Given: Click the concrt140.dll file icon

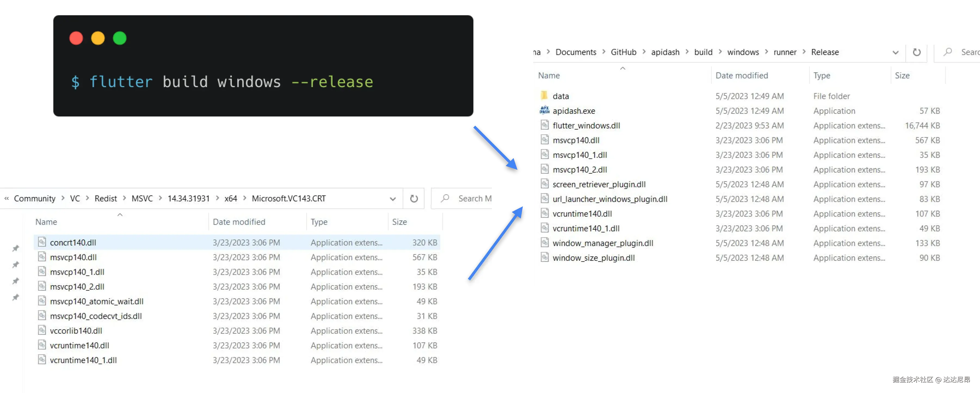Looking at the screenshot, I should (42, 242).
